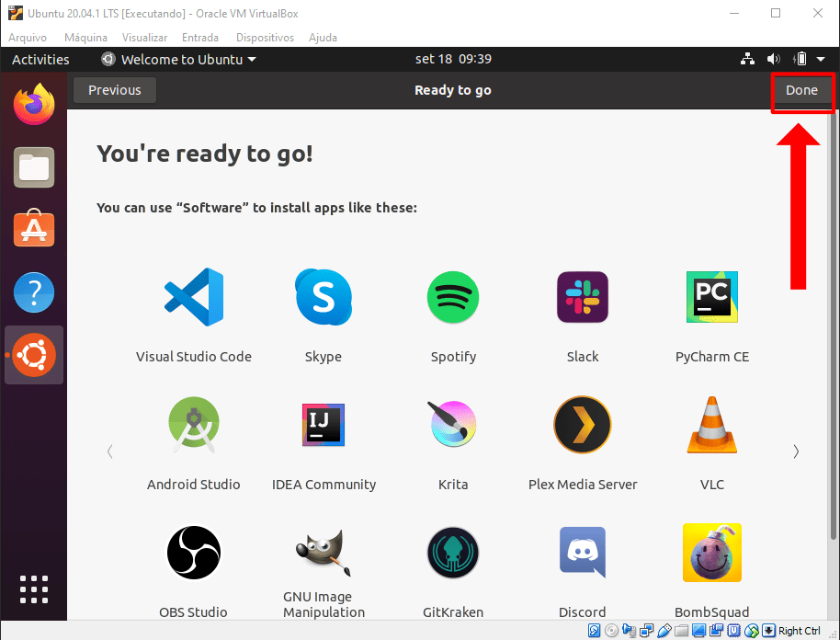
Task: Open Help from the dock
Action: coord(34,292)
